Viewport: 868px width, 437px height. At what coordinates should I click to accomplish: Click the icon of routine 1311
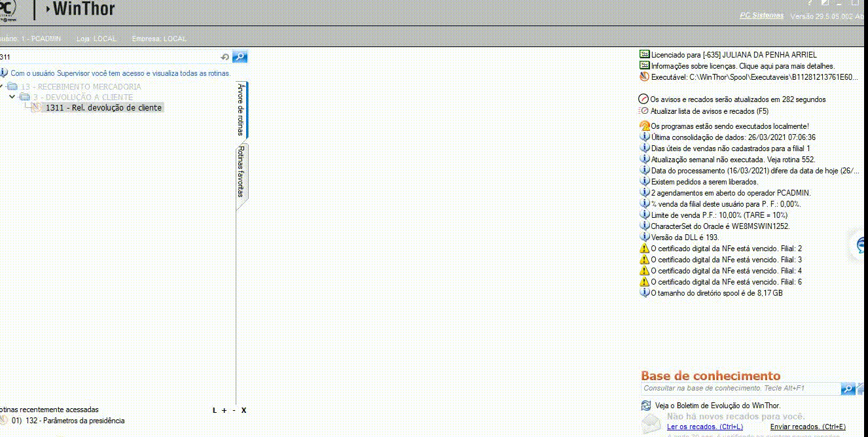click(37, 108)
